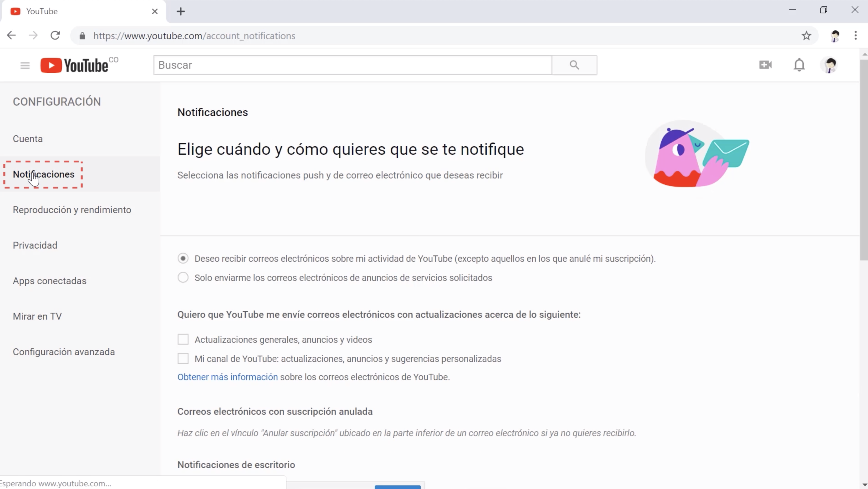Image resolution: width=868 pixels, height=489 pixels.
Task: Open Cuenta settings section
Action: 27,138
